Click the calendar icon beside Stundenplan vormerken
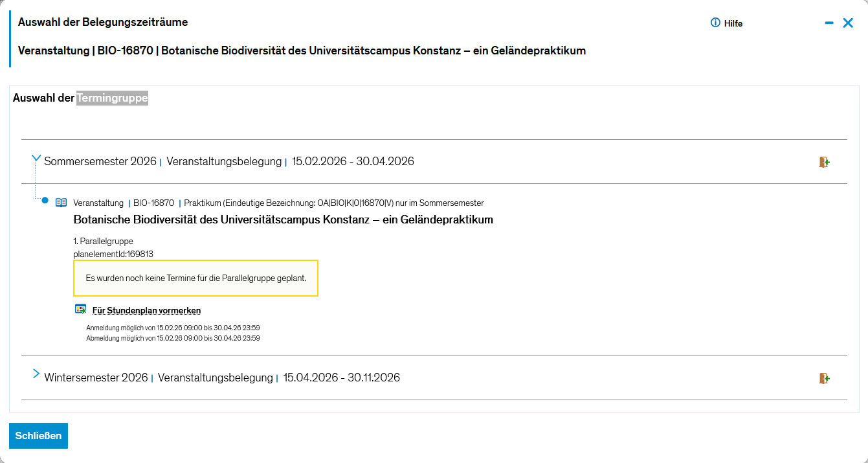 80,310
